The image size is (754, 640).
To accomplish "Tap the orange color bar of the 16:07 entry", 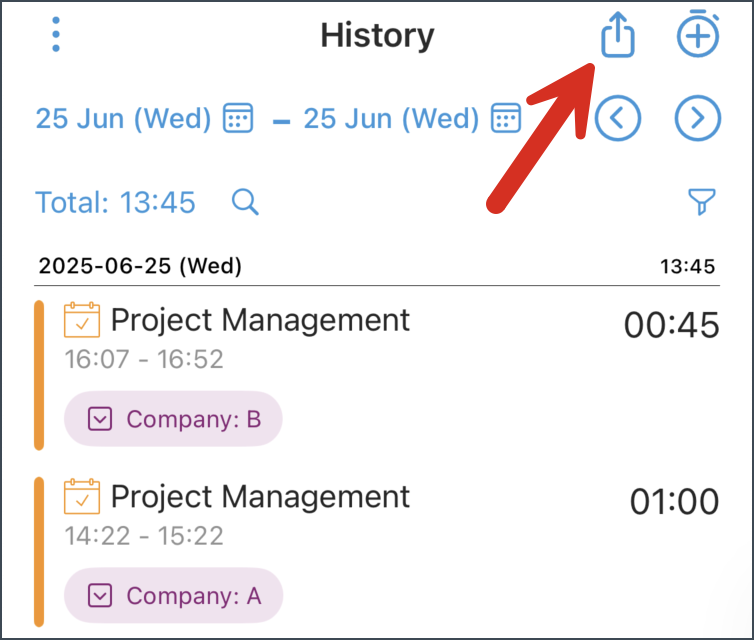I will (x=39, y=374).
